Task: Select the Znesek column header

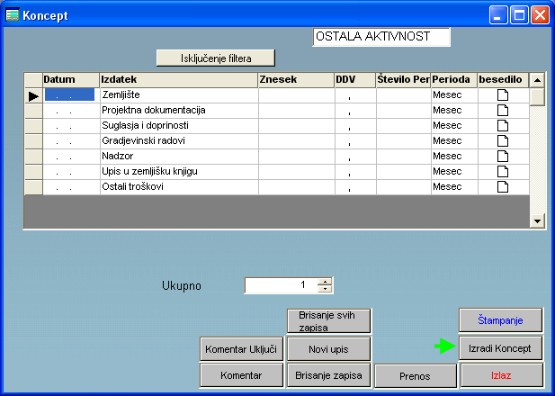Action: (x=296, y=80)
